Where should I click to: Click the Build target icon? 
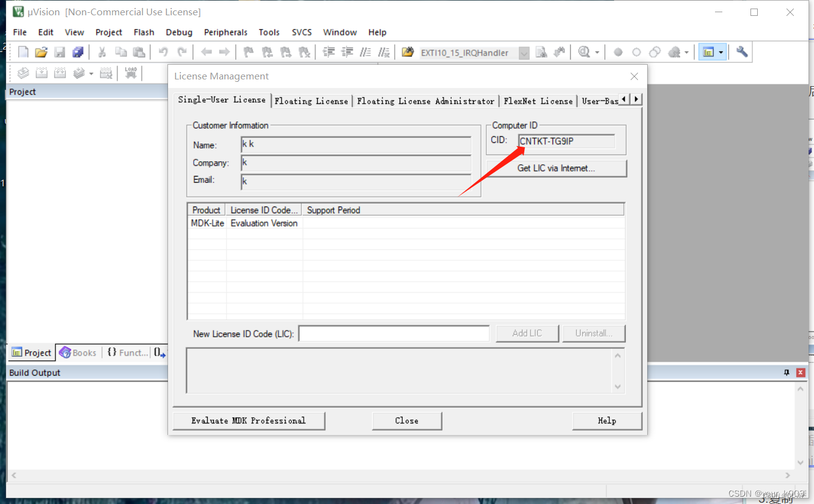(42, 73)
